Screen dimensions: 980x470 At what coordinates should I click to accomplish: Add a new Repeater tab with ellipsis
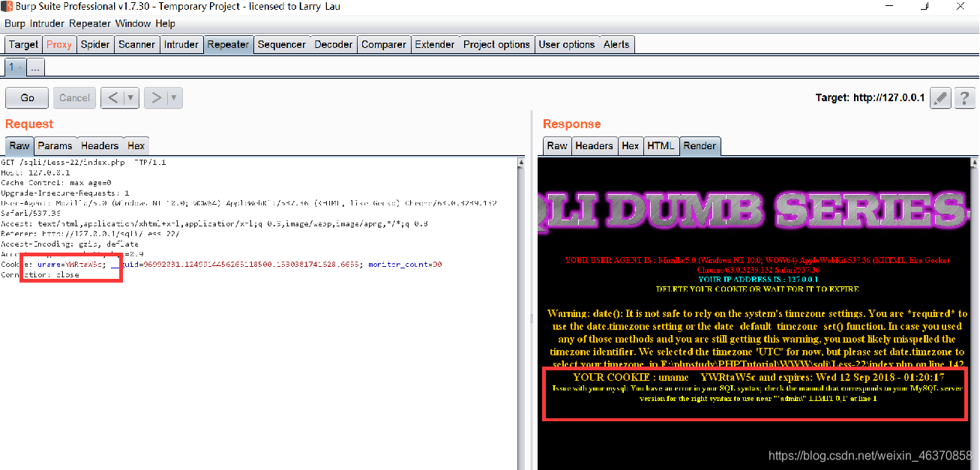tap(35, 67)
